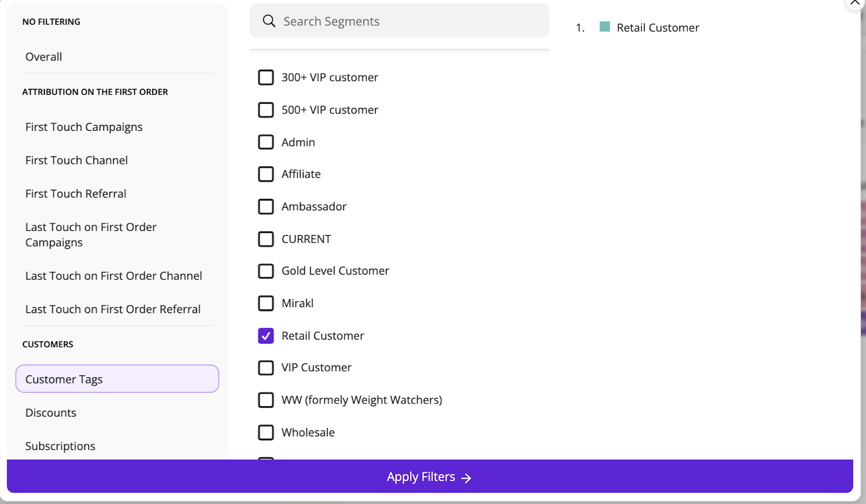
Task: Open the Subscriptions filter category
Action: (60, 446)
